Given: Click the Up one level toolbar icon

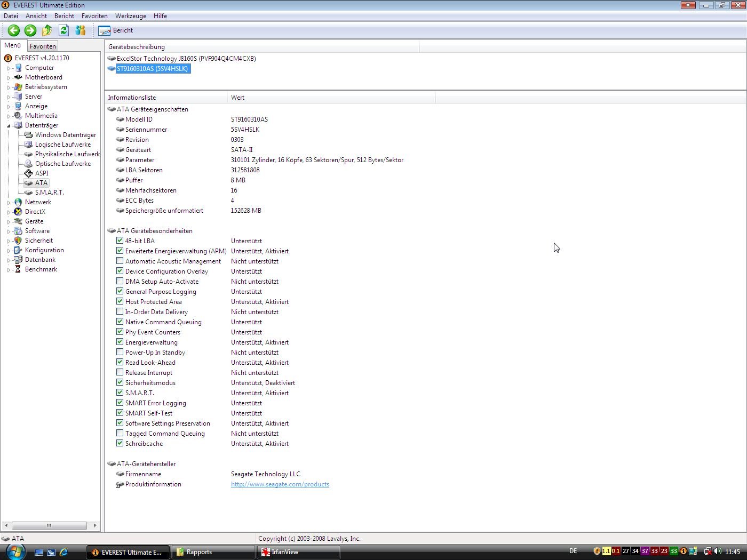Looking at the screenshot, I should [x=47, y=30].
